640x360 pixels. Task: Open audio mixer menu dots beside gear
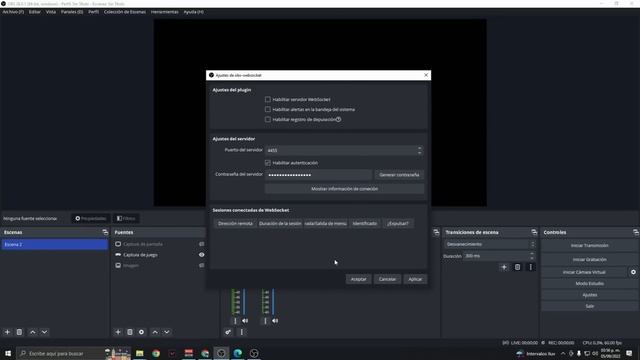[242, 332]
